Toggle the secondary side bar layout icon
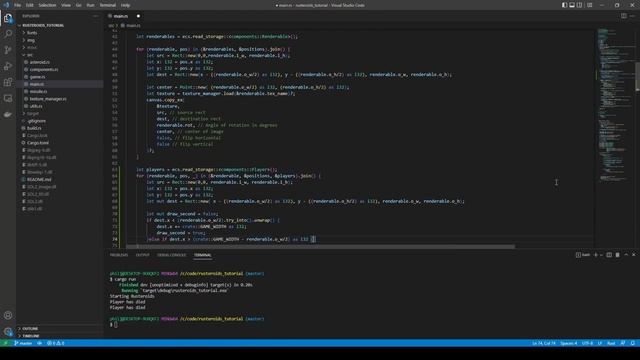 point(580,5)
